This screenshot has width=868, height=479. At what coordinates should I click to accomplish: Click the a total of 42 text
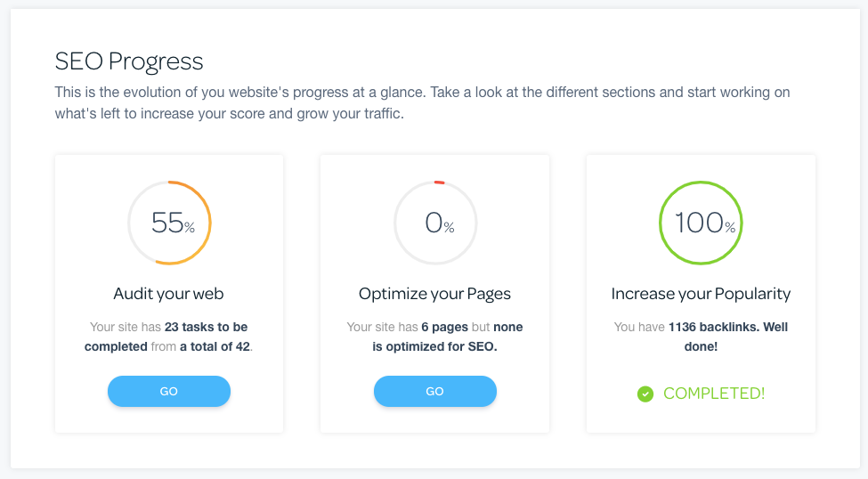215,346
